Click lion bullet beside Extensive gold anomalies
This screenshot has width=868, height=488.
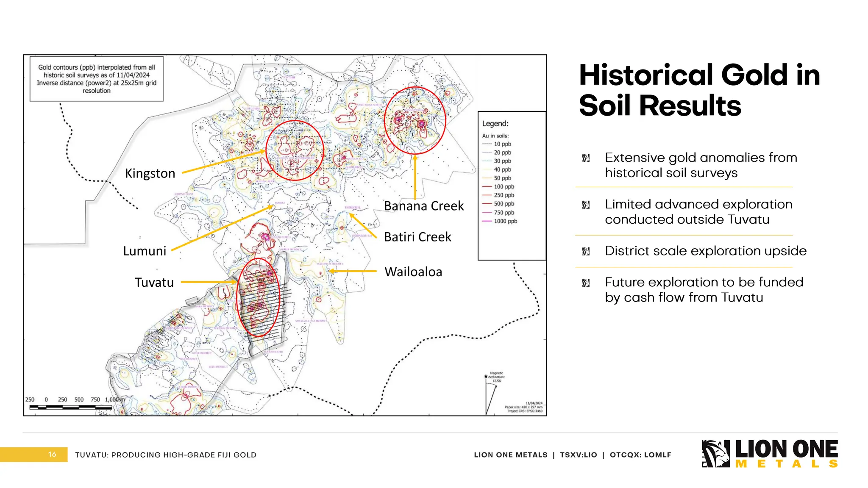[586, 158]
